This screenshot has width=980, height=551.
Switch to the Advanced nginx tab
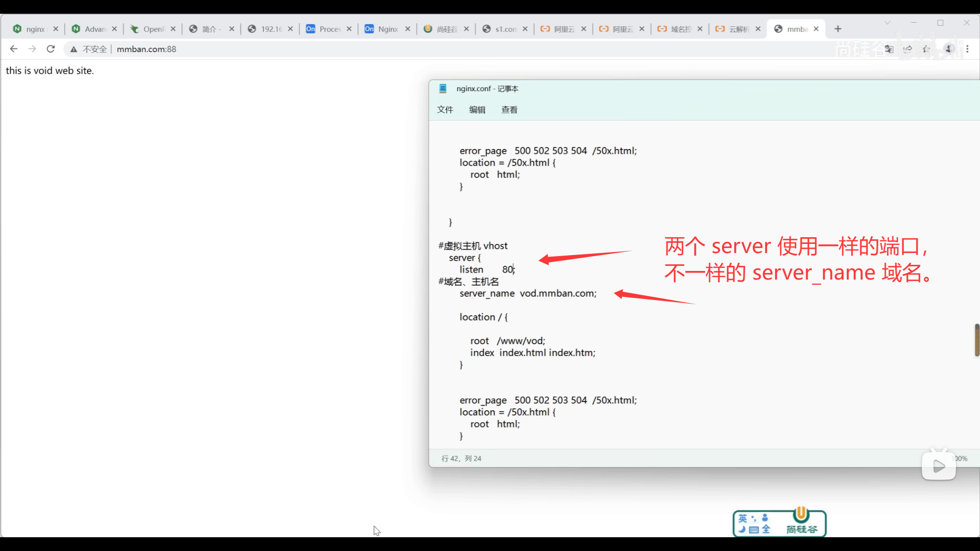94,29
